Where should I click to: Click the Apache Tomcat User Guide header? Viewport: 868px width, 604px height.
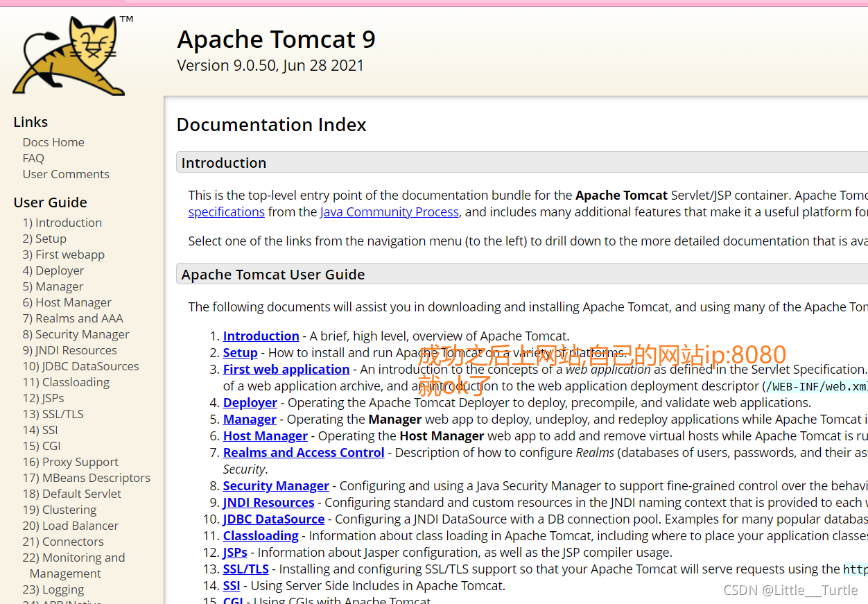click(522, 274)
